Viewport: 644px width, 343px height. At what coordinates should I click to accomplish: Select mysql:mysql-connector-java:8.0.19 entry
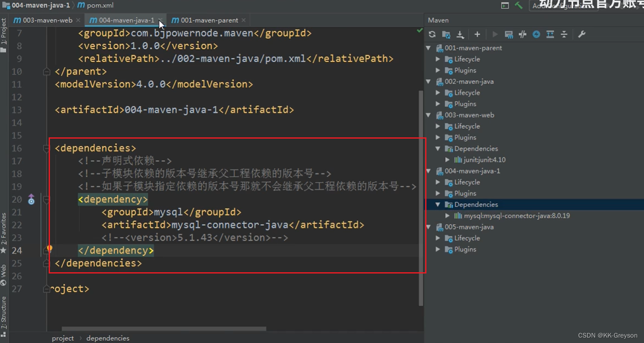pyautogui.click(x=517, y=216)
